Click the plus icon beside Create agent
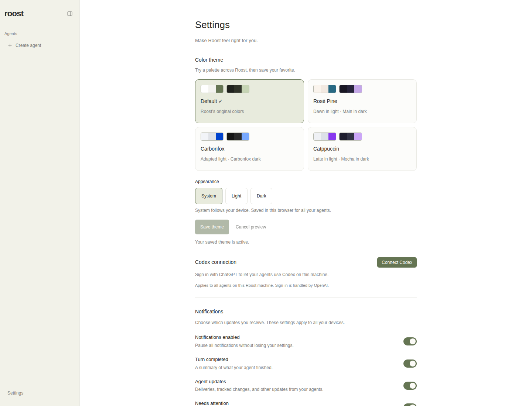 click(x=10, y=45)
